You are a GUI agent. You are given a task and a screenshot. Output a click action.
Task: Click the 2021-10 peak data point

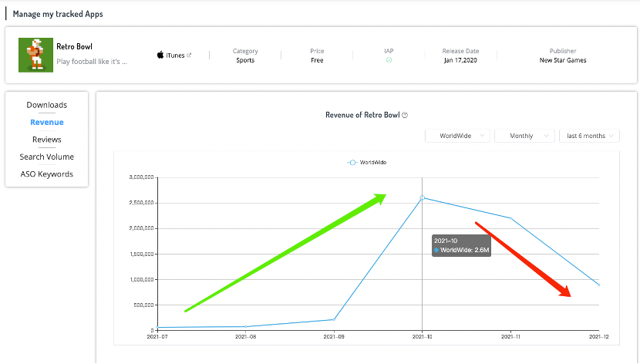pyautogui.click(x=422, y=197)
